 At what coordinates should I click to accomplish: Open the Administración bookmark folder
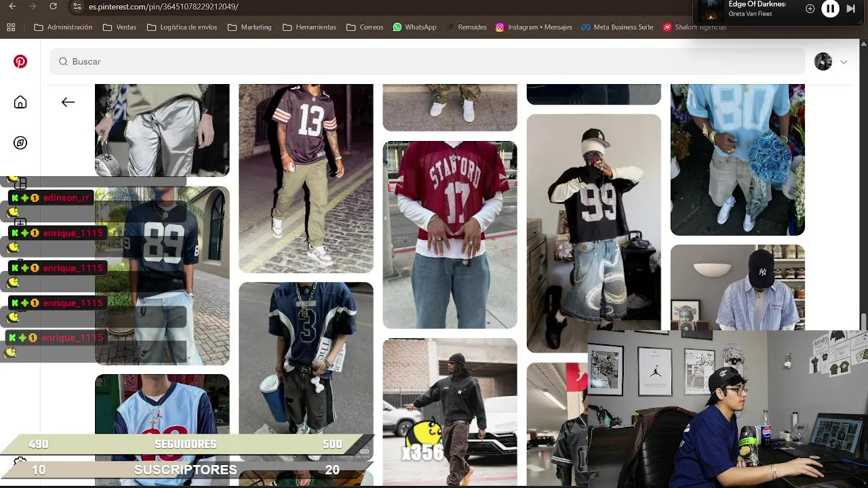[x=63, y=27]
